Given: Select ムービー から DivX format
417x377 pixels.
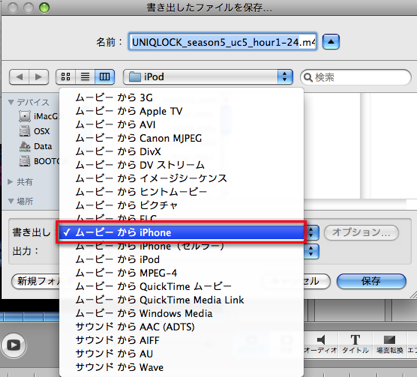Looking at the screenshot, I should click(x=181, y=152).
